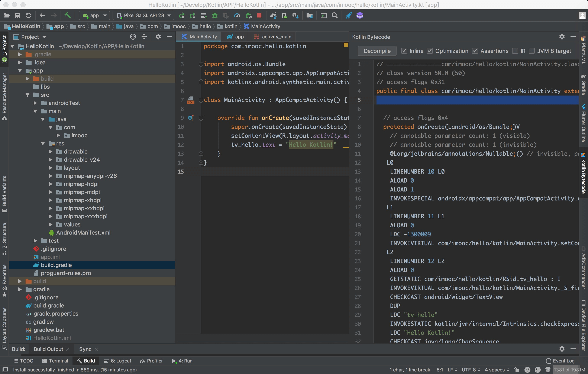Click the Decompile button
Screen dimensions: 588x374
pyautogui.click(x=377, y=51)
